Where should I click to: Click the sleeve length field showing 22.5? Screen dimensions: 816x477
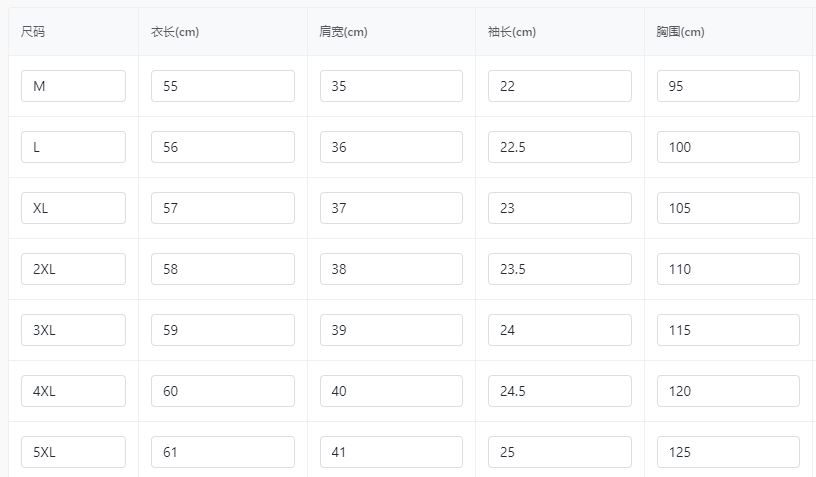pyautogui.click(x=560, y=147)
